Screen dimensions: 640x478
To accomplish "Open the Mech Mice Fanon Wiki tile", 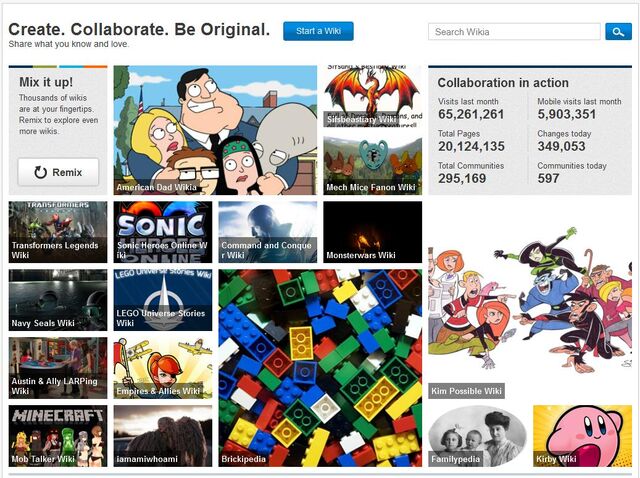I will (373, 166).
